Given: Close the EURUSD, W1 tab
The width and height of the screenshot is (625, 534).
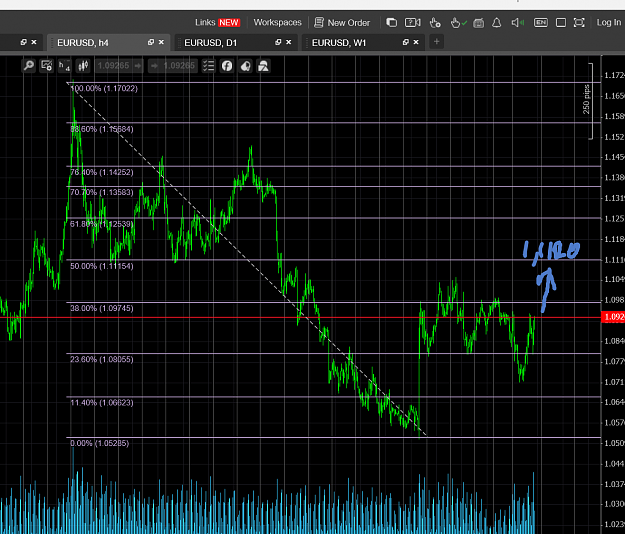Looking at the screenshot, I should pos(416,42).
